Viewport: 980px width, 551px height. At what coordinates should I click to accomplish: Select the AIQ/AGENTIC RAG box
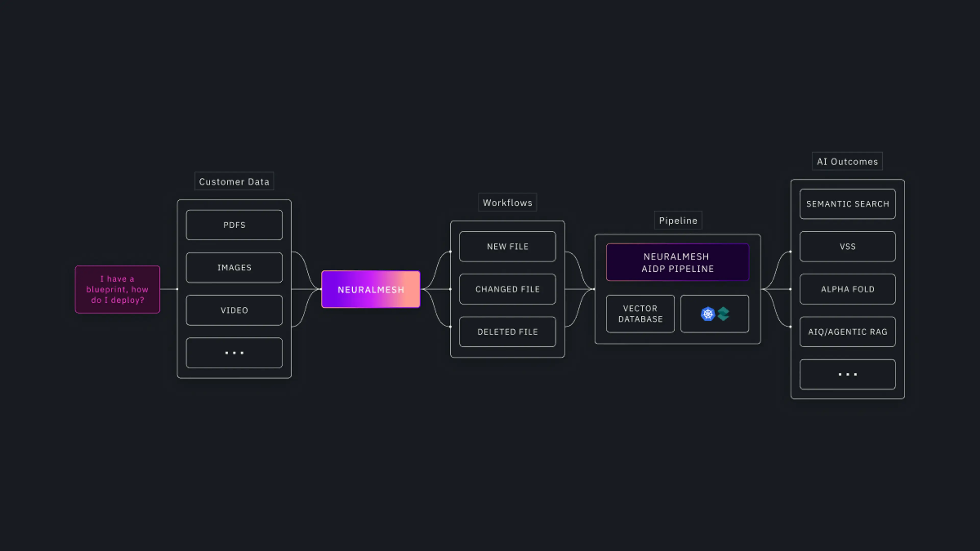pyautogui.click(x=848, y=332)
